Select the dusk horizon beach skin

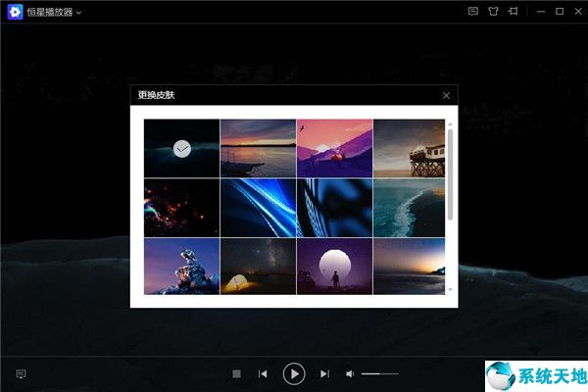pos(409,267)
